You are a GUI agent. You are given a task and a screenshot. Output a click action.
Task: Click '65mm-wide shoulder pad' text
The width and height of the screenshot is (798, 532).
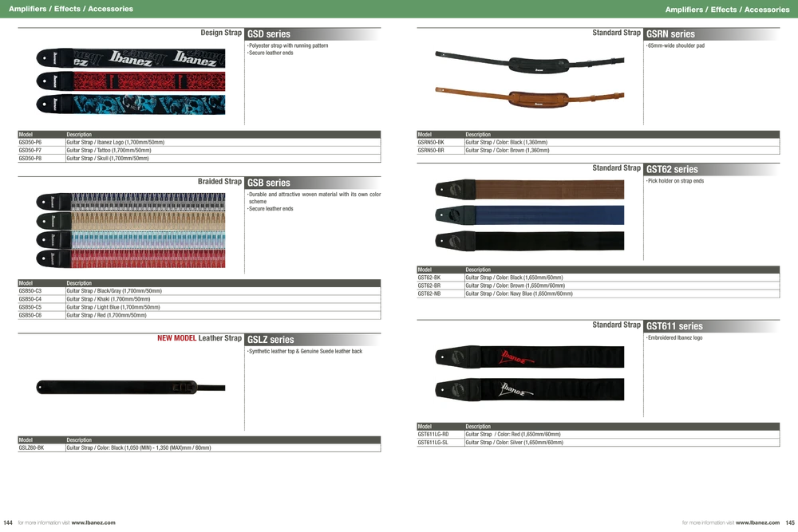677,45
